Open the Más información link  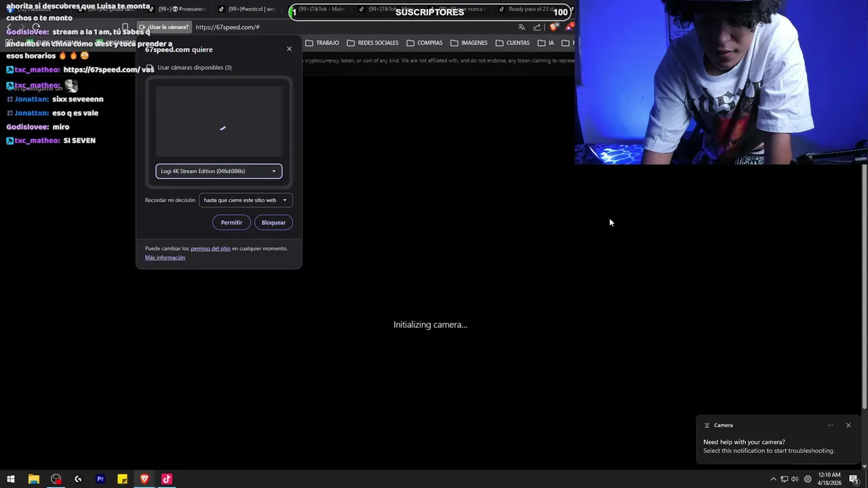pos(165,258)
